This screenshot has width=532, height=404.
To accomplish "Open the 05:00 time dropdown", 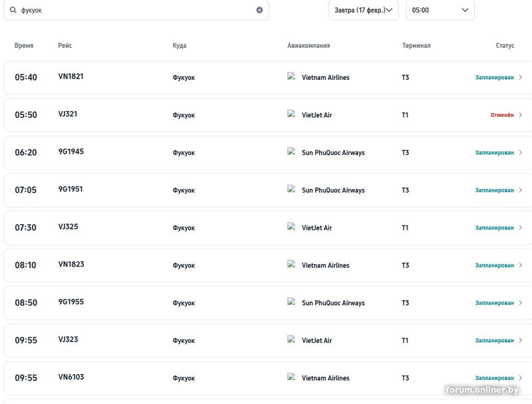I will pyautogui.click(x=440, y=10).
